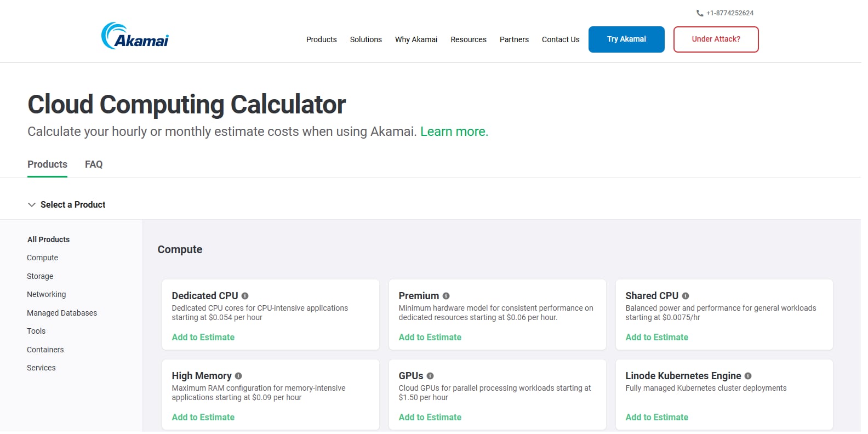868x434 pixels.
Task: Click info icon next to Shared CPU
Action: click(x=686, y=296)
